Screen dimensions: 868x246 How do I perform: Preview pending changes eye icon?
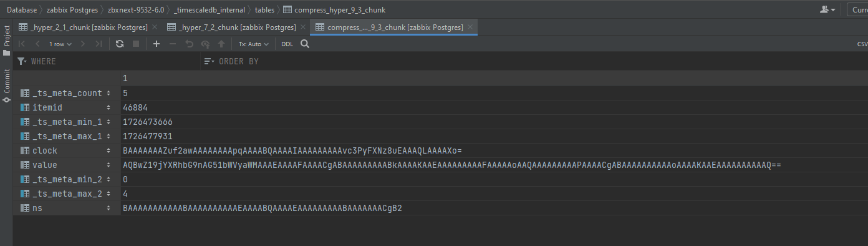click(205, 44)
